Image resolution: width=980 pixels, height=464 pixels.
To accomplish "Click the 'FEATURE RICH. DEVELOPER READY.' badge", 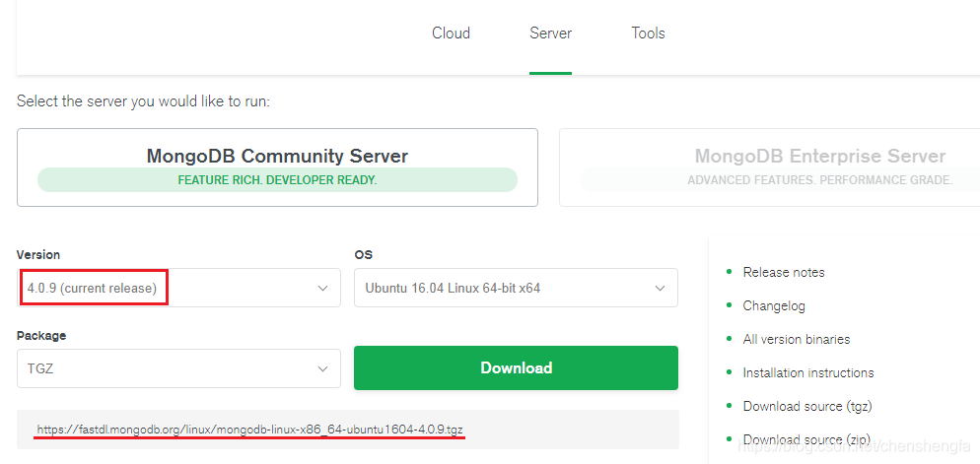I will point(277,180).
